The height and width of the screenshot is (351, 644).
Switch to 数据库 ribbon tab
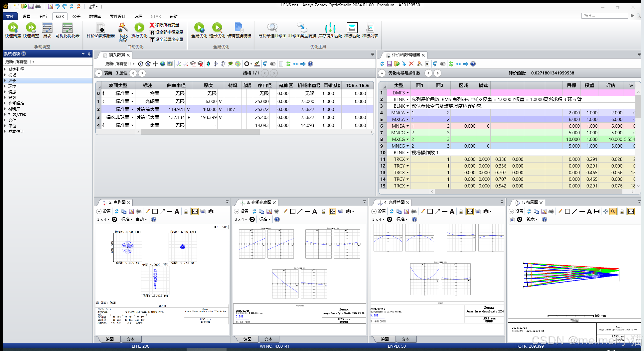pos(95,16)
